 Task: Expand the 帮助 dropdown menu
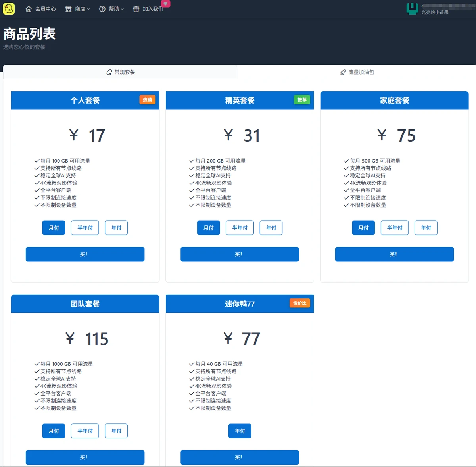(111, 9)
